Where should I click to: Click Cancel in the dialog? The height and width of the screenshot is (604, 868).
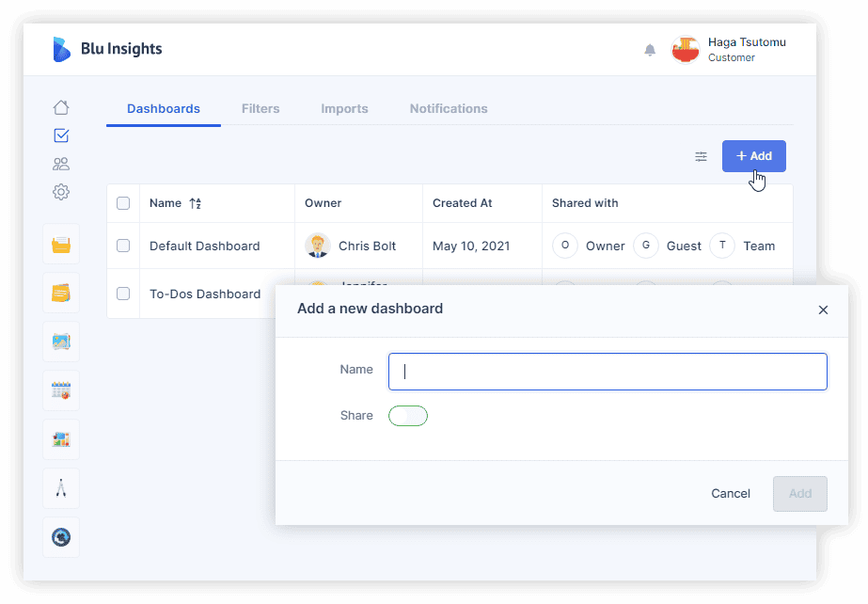pyautogui.click(x=731, y=493)
